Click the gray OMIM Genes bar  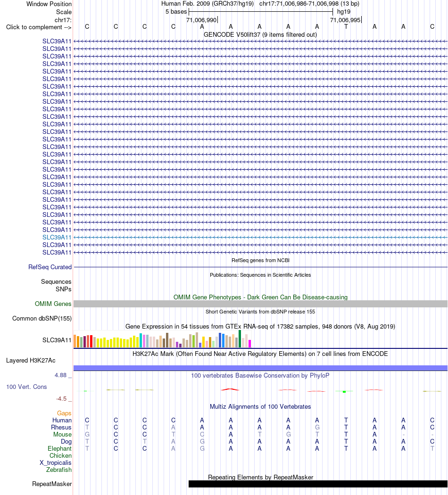[x=260, y=304]
